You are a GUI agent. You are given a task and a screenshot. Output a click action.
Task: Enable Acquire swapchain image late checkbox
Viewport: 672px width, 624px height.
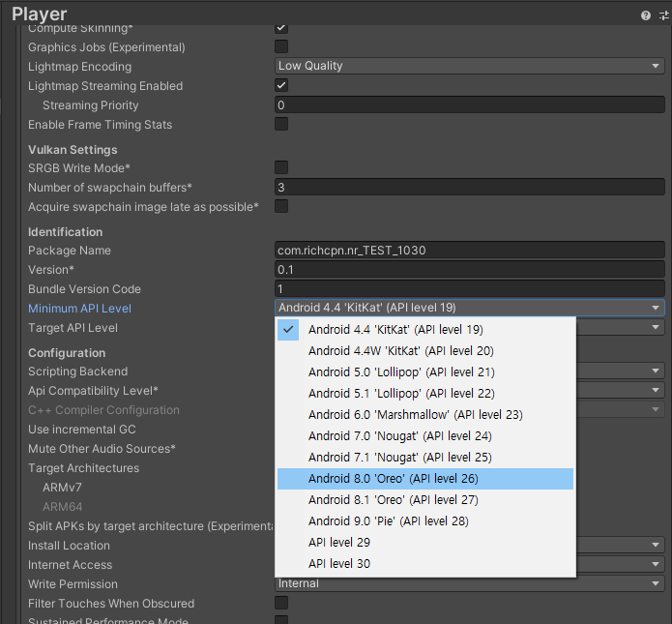[281, 206]
